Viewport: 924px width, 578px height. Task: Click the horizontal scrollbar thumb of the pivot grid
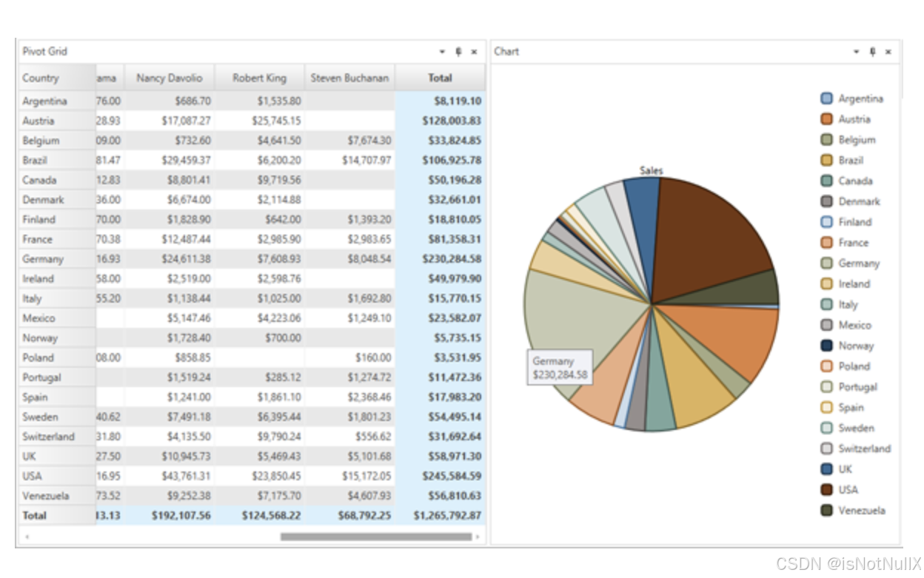pos(376,537)
